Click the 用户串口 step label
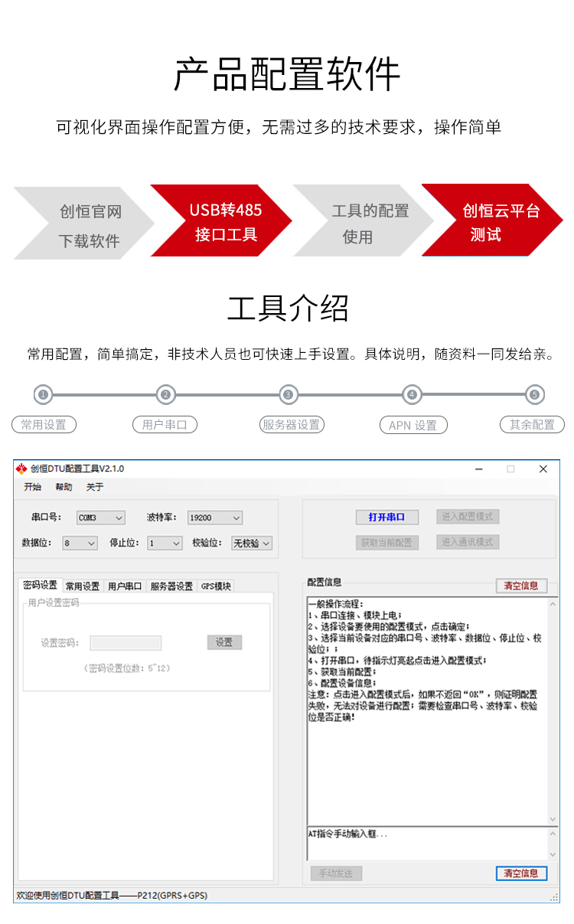 point(165,425)
